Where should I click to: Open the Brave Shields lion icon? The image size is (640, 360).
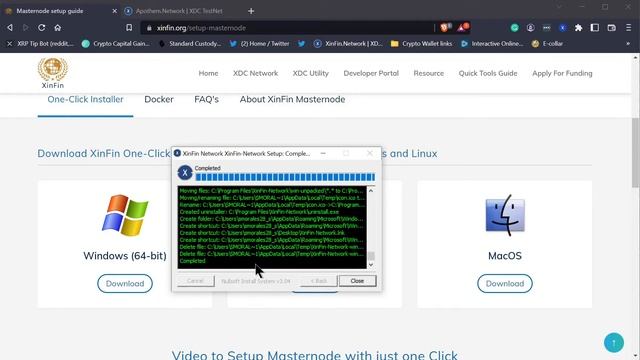[445, 27]
